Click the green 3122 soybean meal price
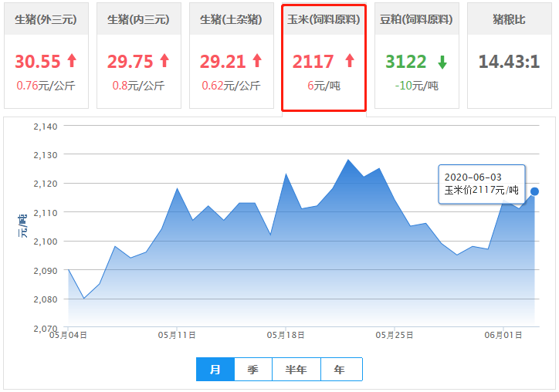 pos(406,62)
